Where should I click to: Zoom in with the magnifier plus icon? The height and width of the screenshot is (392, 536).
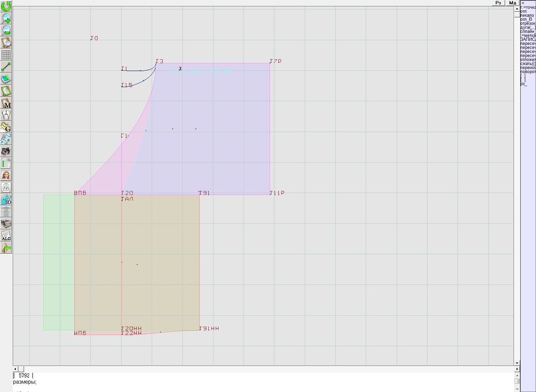coord(6,18)
